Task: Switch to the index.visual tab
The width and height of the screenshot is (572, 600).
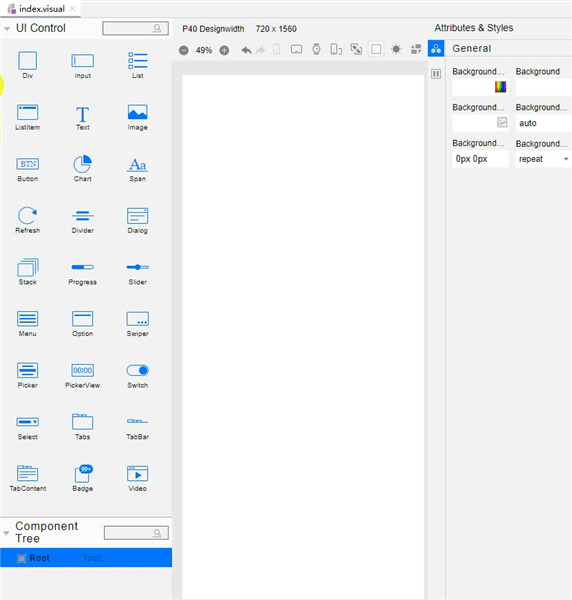Action: click(40, 8)
